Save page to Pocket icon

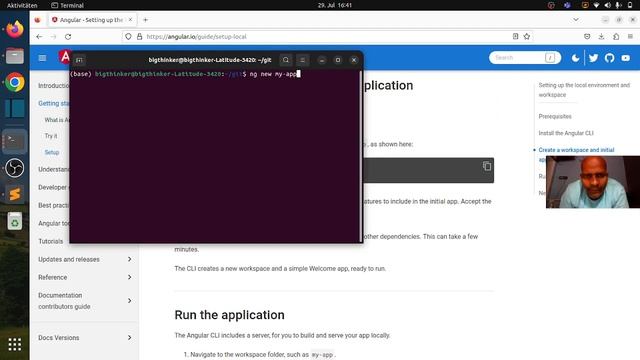[587, 36]
